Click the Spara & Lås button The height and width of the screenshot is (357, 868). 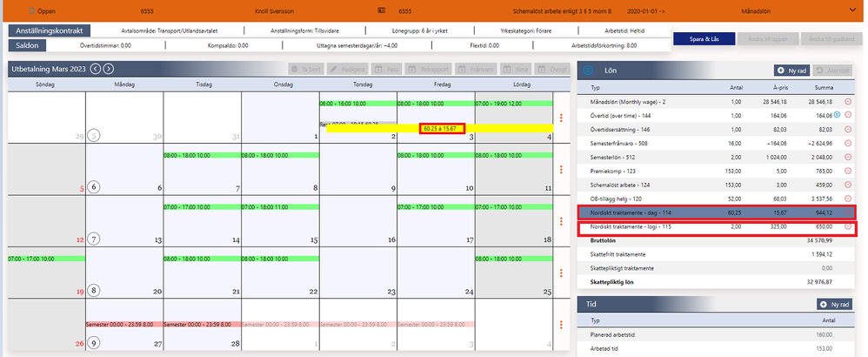(704, 39)
